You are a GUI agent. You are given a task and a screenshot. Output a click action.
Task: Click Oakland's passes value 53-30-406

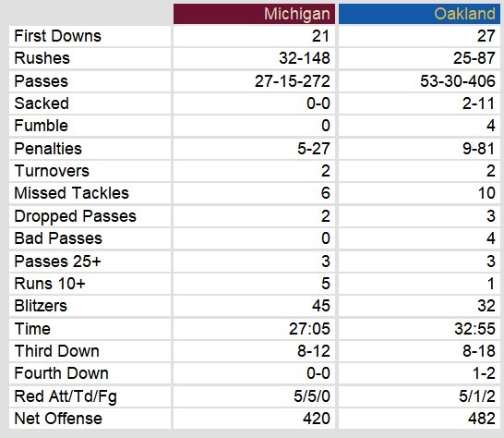point(458,80)
